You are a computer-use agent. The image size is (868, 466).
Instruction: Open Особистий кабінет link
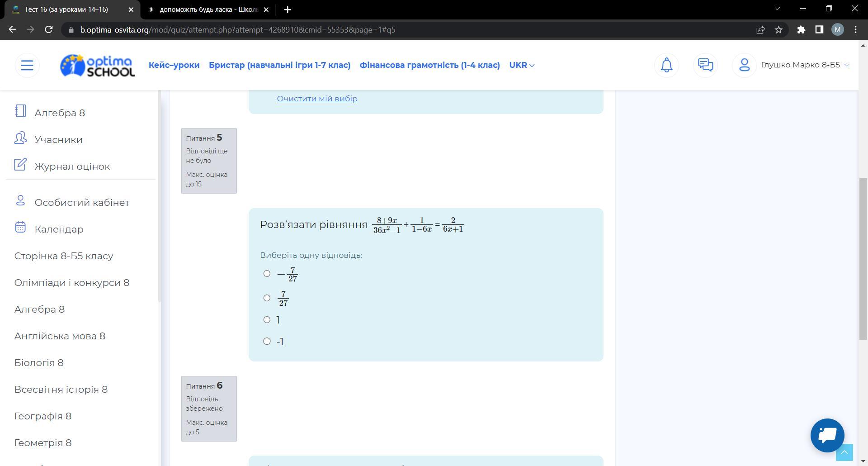pos(82,203)
